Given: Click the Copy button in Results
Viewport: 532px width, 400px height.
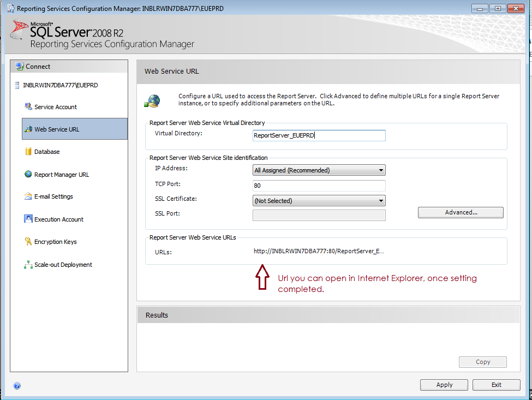Looking at the screenshot, I should tap(483, 362).
